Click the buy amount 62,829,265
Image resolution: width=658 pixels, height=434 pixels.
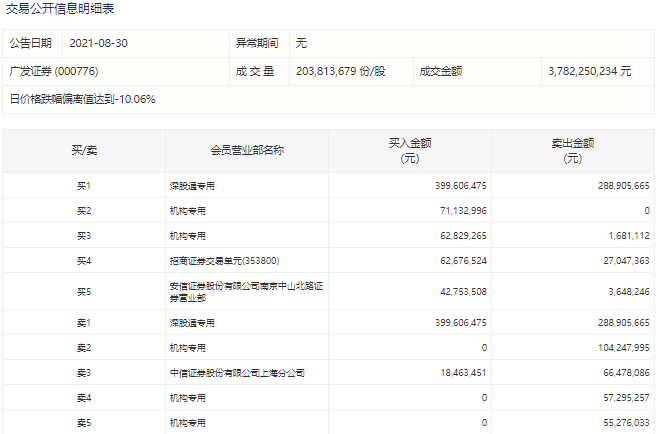pyautogui.click(x=463, y=236)
